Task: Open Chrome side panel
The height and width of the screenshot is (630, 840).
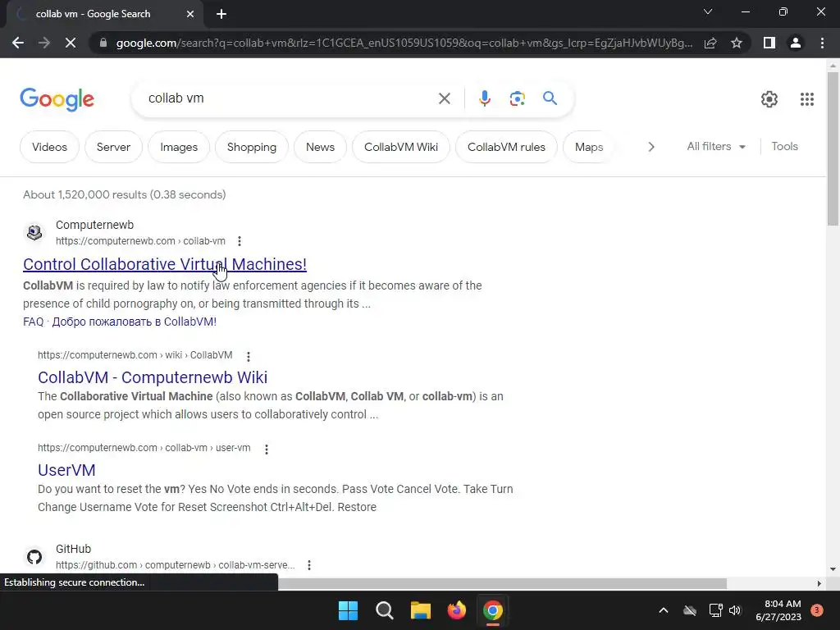Action: click(769, 43)
